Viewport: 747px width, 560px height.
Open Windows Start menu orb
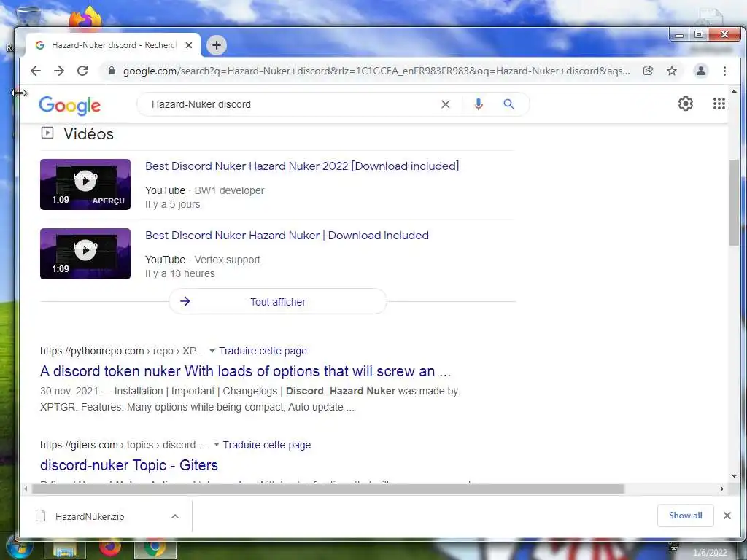click(x=19, y=548)
